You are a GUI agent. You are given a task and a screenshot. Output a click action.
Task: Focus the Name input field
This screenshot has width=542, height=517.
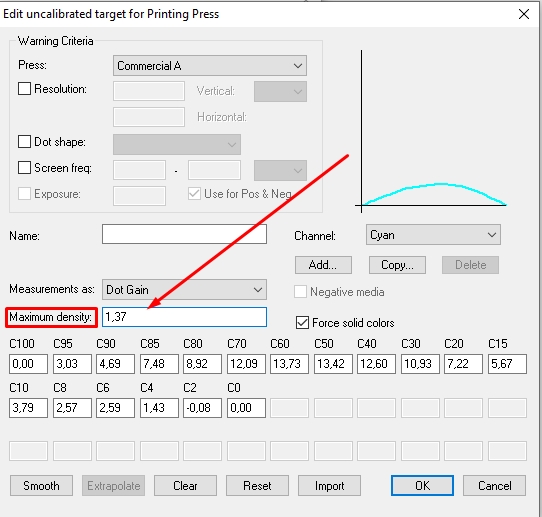pyautogui.click(x=184, y=234)
